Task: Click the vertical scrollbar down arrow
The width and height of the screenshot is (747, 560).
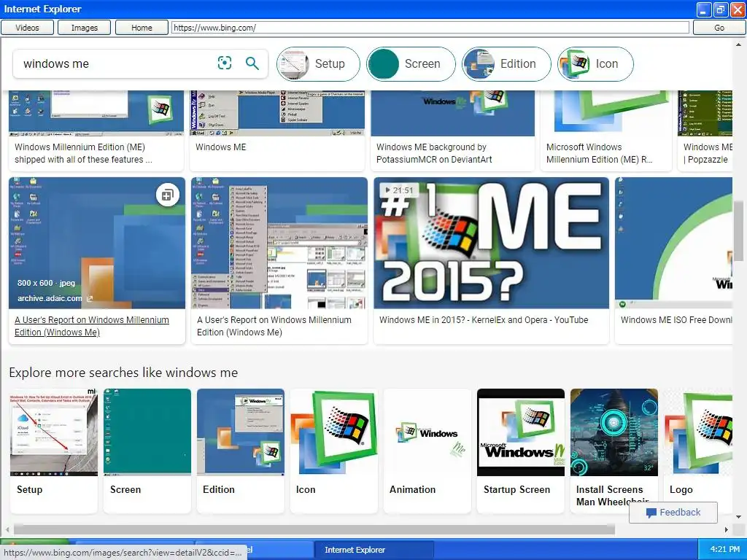Action: coord(738,517)
